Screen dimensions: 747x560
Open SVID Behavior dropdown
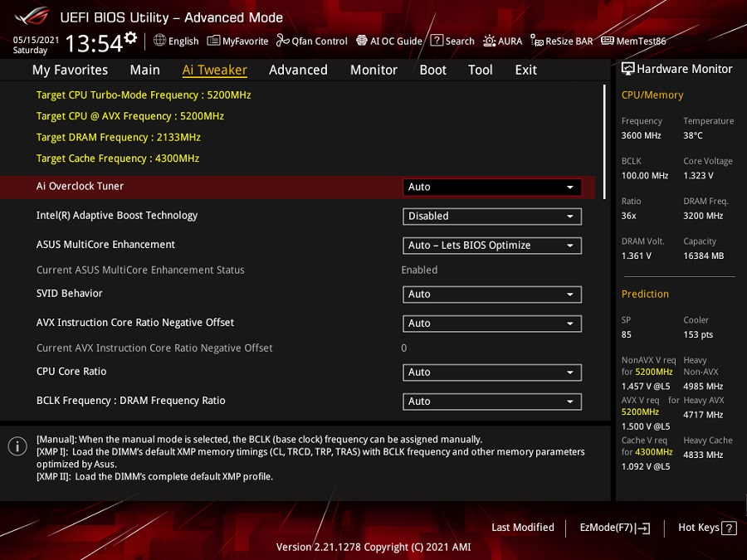[x=491, y=295]
